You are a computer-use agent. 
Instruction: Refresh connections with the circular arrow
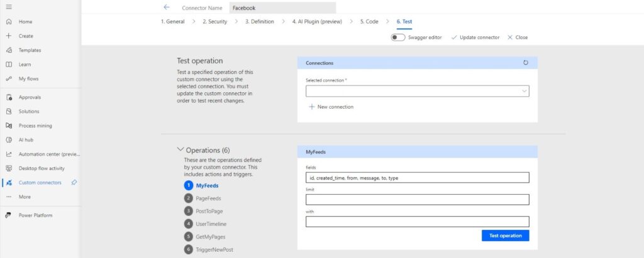tap(526, 63)
